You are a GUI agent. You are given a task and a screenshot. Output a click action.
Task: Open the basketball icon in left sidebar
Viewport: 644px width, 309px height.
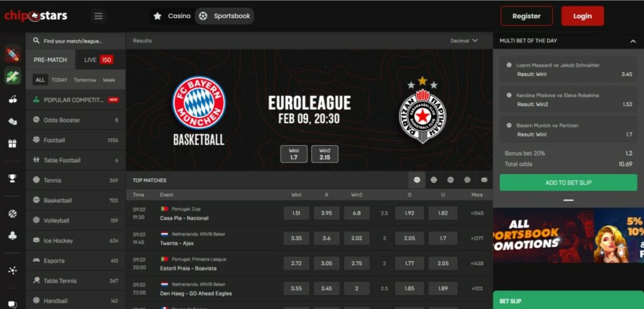pyautogui.click(x=13, y=214)
